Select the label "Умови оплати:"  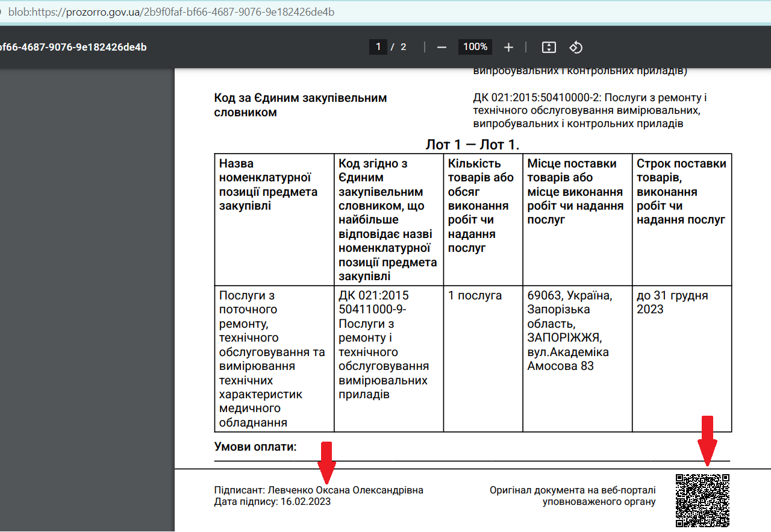(255, 446)
